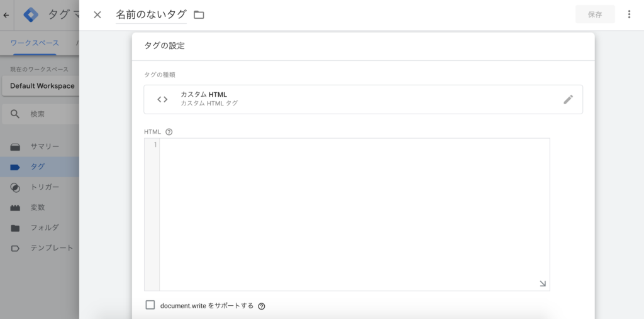This screenshot has width=644, height=319.
Task: Click the 名前のないタグ title field
Action: 151,14
